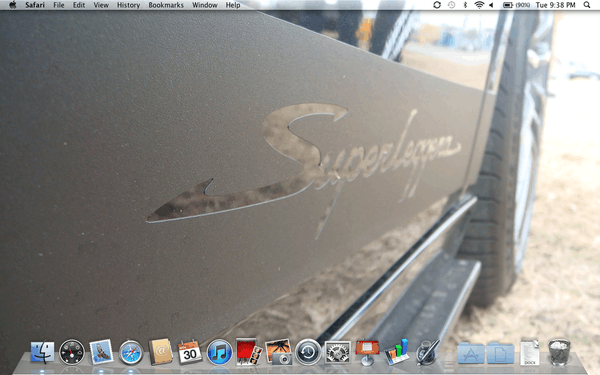600x375 pixels.
Task: Open Mail stamp icon in dock
Action: pos(101,352)
